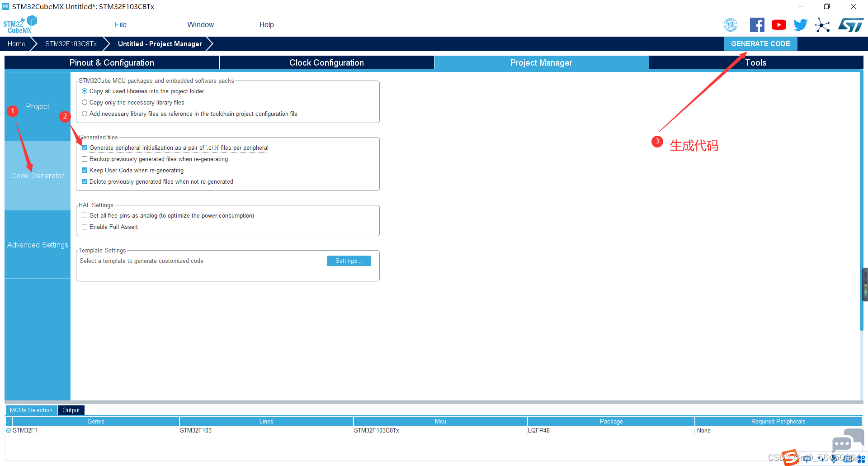The width and height of the screenshot is (868, 466).
Task: Click the ST community network icon
Action: click(x=822, y=25)
